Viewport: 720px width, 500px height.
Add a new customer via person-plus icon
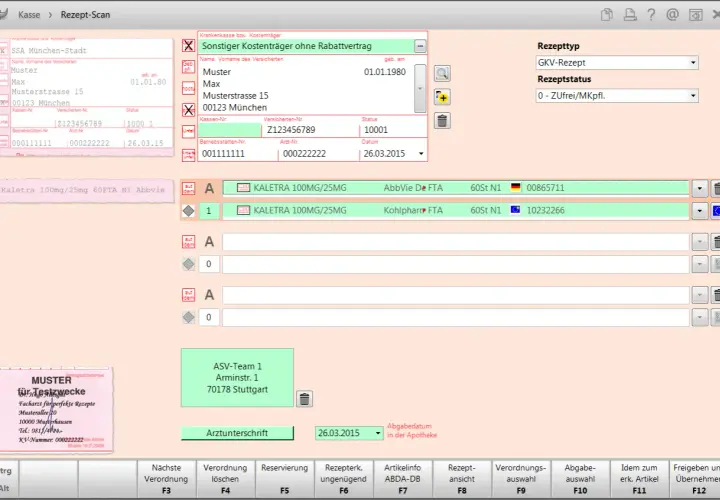tap(442, 97)
